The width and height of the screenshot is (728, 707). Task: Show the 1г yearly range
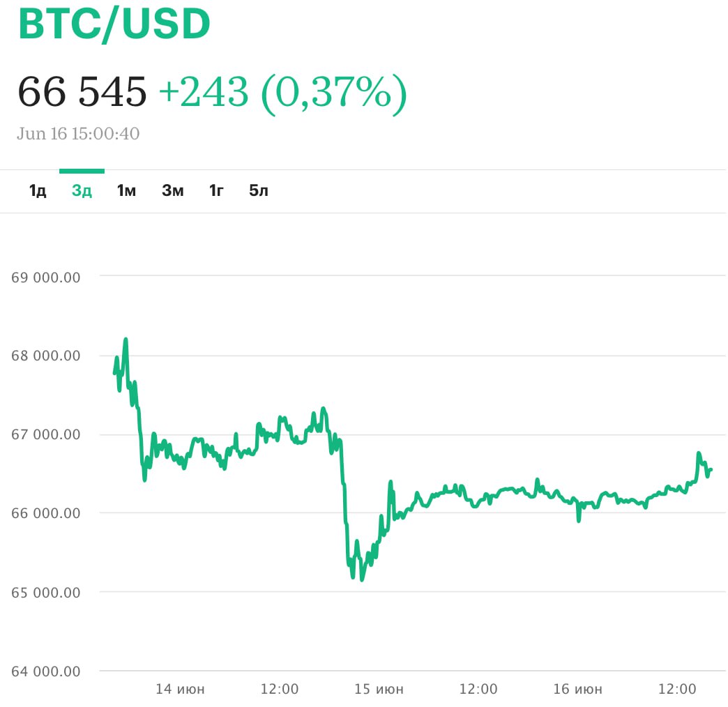pyautogui.click(x=216, y=190)
